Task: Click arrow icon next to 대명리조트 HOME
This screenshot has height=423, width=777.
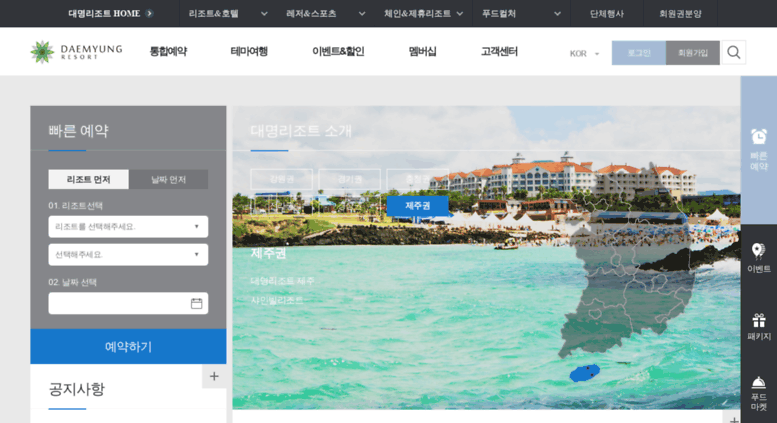Action: pos(149,13)
